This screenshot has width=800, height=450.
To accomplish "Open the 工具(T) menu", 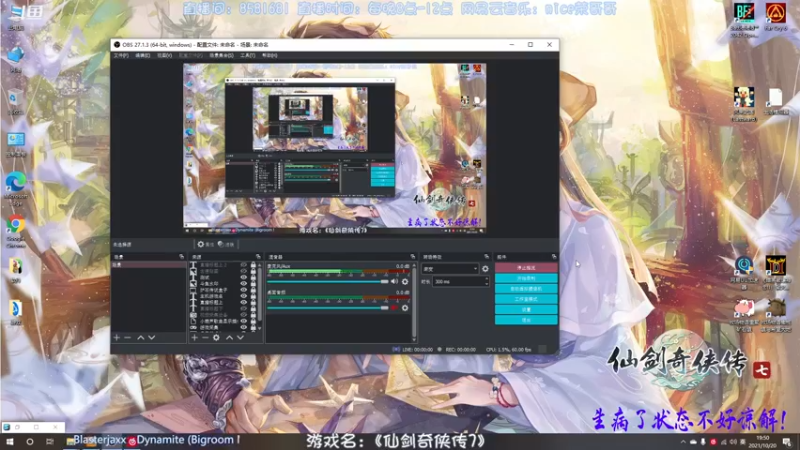I will pos(247,56).
